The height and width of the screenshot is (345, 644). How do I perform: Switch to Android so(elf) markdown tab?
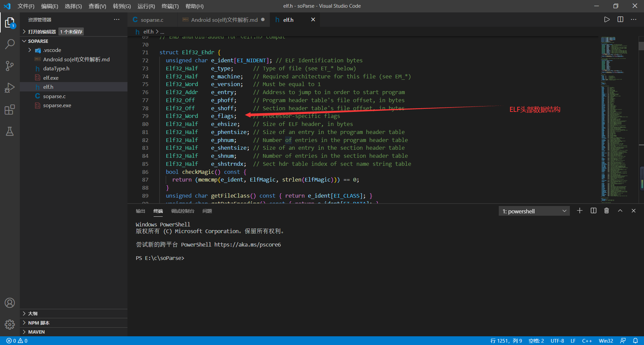(224, 20)
